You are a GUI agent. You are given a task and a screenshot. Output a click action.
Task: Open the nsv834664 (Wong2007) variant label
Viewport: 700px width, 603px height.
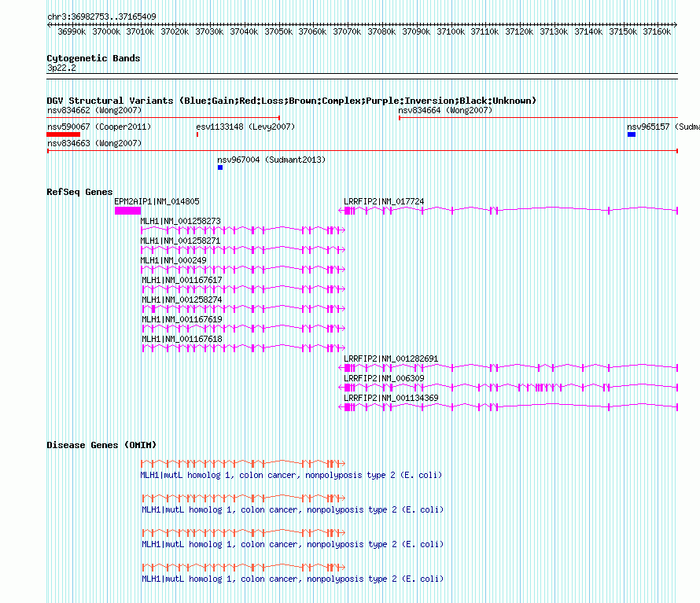[445, 110]
